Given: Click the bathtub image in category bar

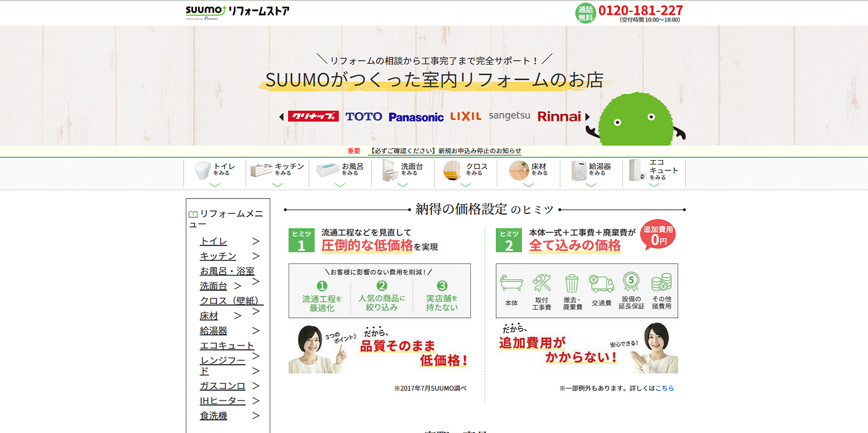Looking at the screenshot, I should pos(328,170).
